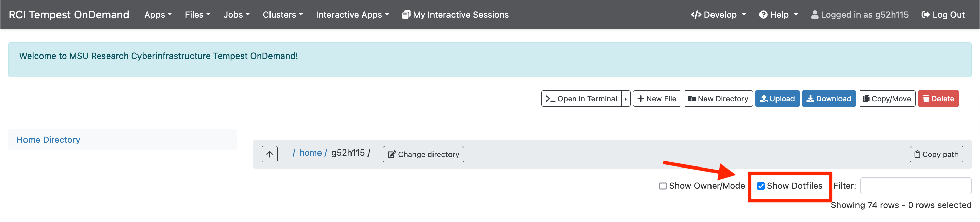This screenshot has width=980, height=222.
Task: Click the download arrow icon
Action: click(x=810, y=99)
